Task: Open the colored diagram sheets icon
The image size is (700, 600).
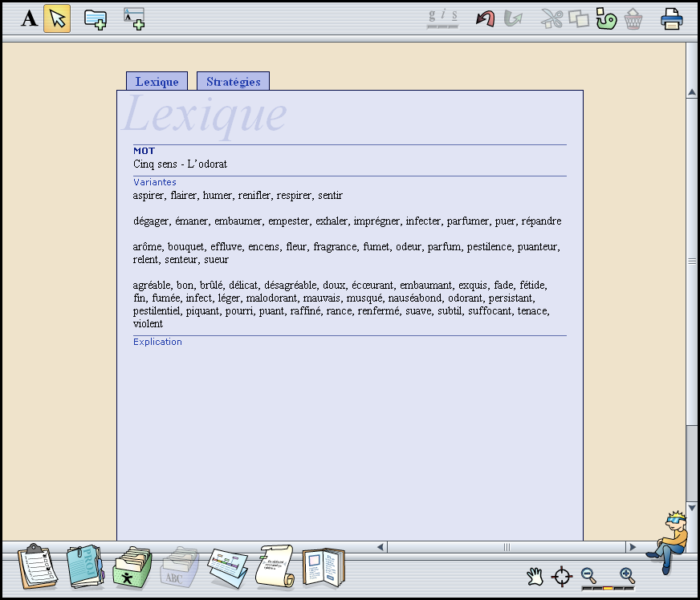Action: coord(228,569)
